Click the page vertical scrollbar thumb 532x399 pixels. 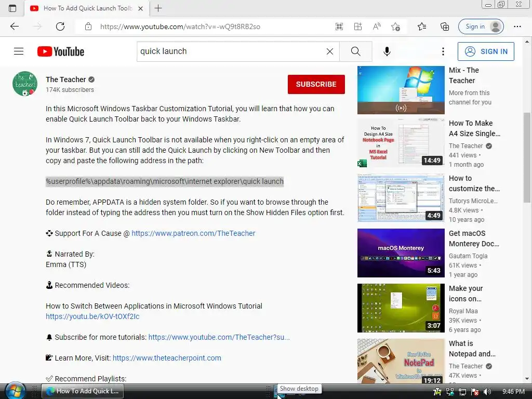click(527, 158)
